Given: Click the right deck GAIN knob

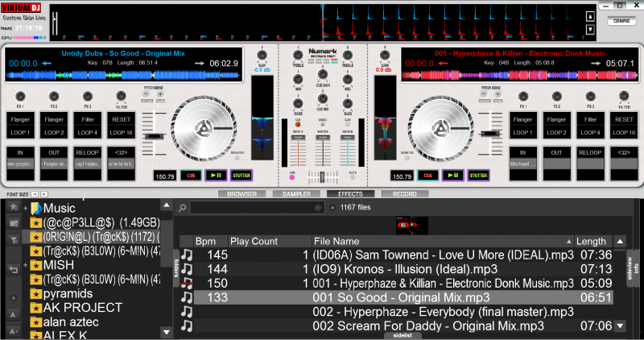Looking at the screenshot, I should 385,55.
